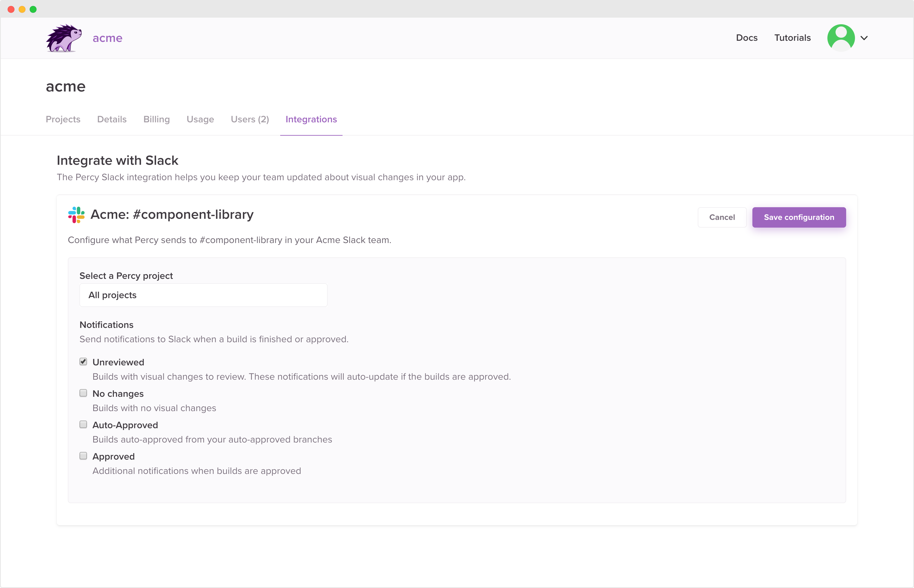This screenshot has width=914, height=588.
Task: Enable the No changes checkbox
Action: 83,393
